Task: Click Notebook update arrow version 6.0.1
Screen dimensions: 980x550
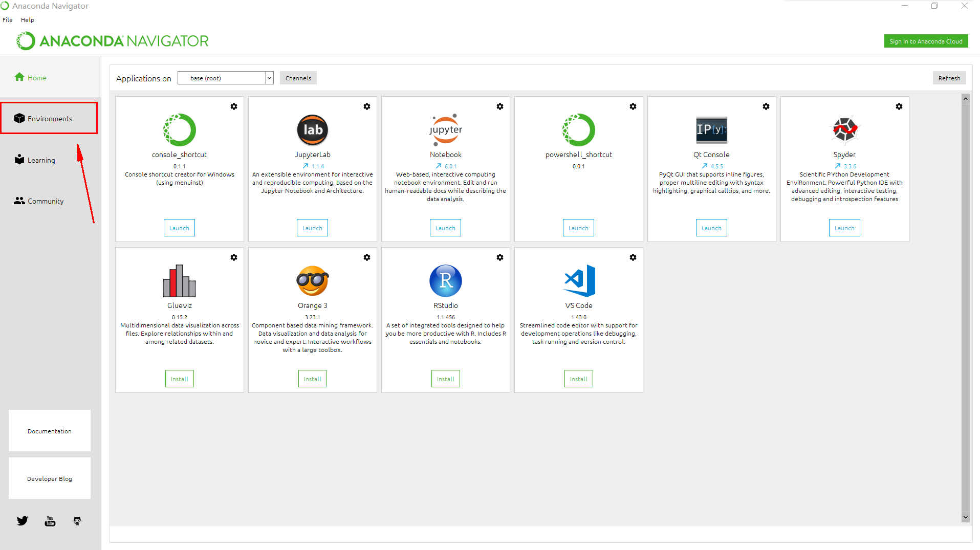Action: [x=446, y=166]
